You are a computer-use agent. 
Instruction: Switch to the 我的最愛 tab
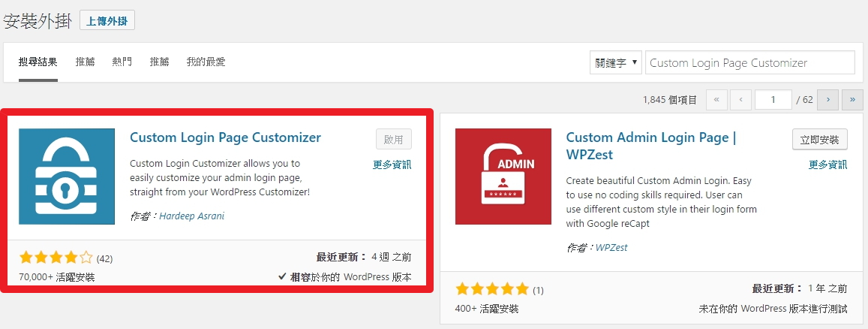tap(206, 62)
